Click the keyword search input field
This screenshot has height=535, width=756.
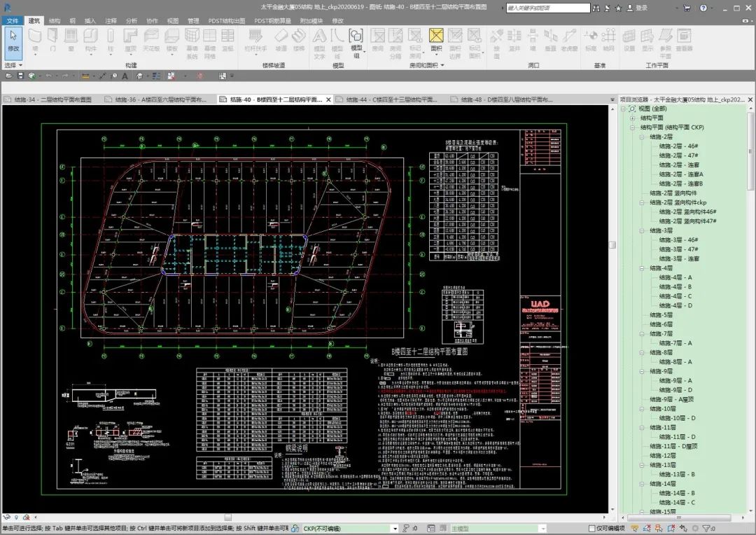point(548,8)
